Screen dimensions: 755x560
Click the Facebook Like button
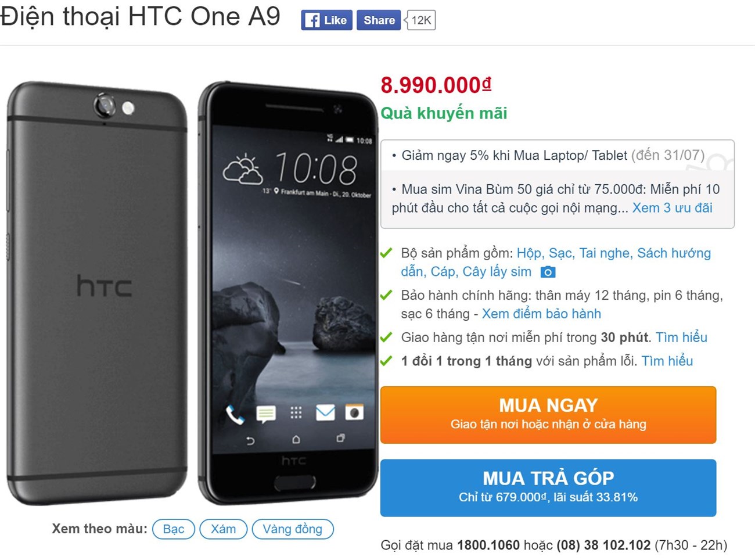click(x=326, y=20)
